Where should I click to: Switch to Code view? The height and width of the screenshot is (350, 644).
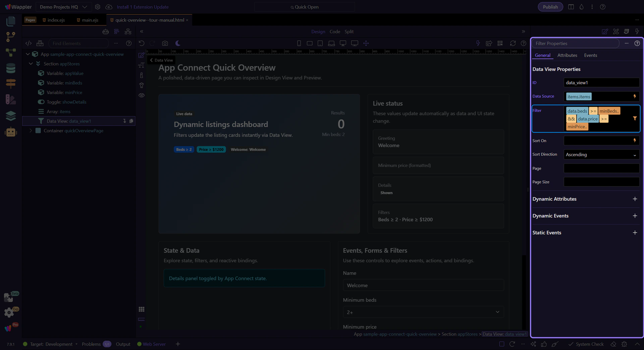click(334, 32)
